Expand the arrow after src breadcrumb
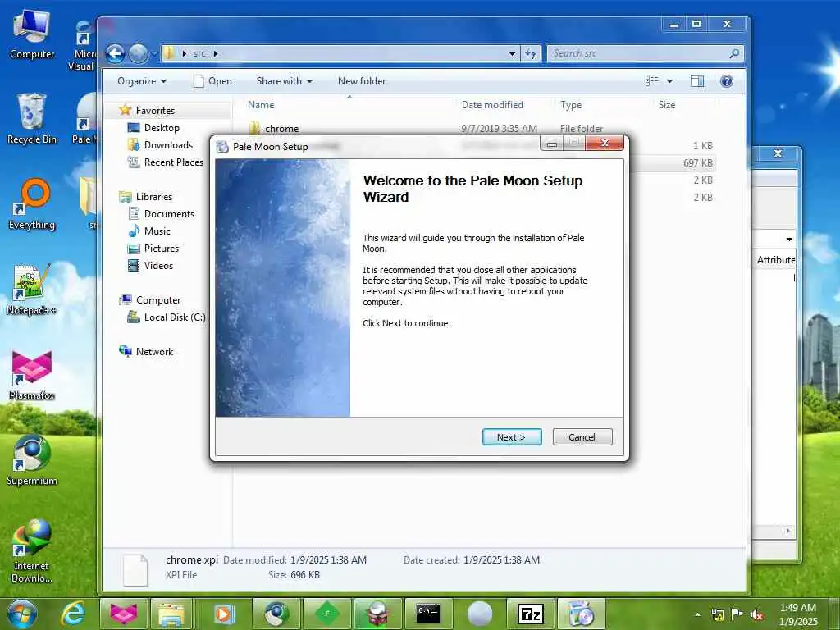This screenshot has height=630, width=840. 216,53
